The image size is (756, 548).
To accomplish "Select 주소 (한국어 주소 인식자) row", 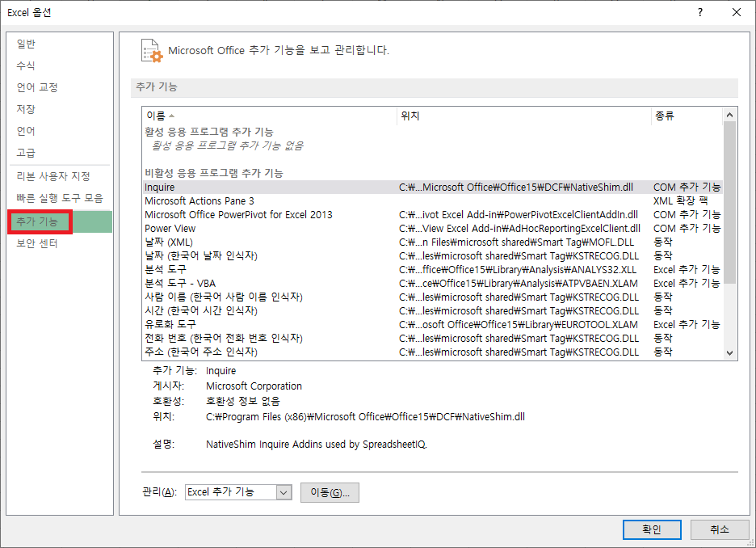I will coord(432,352).
